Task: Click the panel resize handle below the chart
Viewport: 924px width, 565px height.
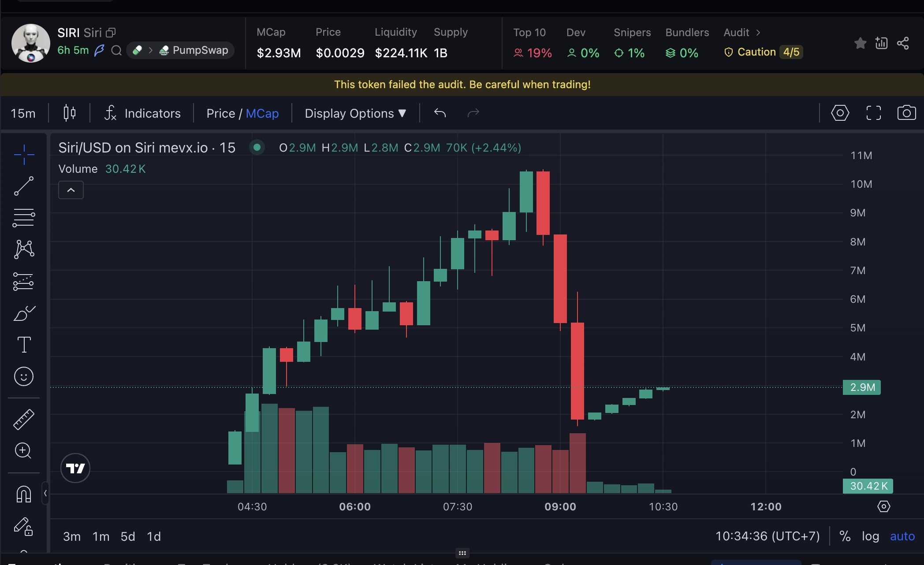Action: click(x=462, y=553)
